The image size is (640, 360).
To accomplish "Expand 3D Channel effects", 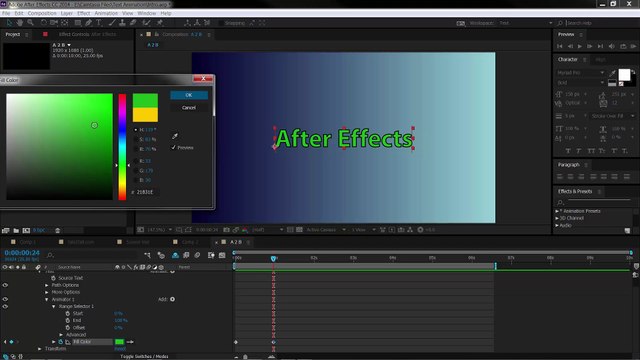I will (x=557, y=218).
